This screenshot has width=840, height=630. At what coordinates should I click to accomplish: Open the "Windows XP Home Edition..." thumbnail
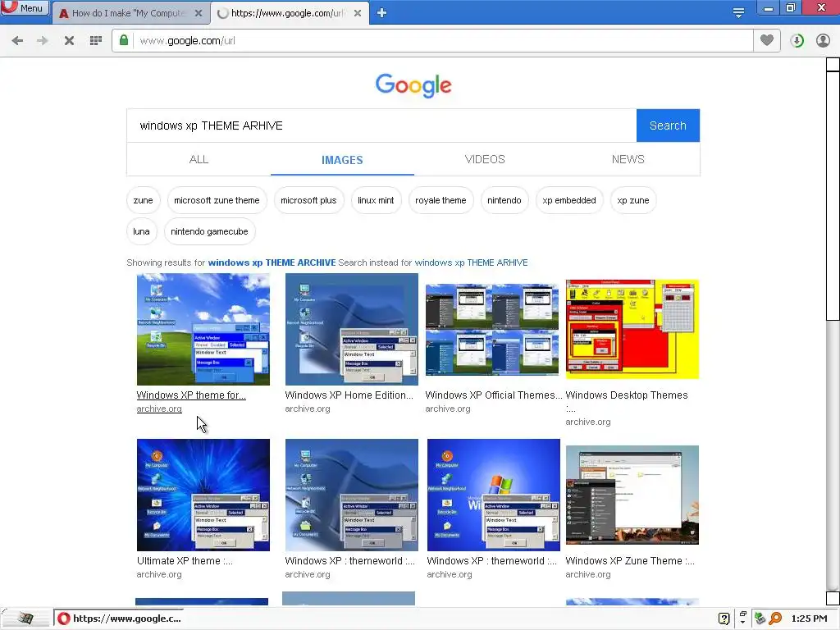point(351,329)
